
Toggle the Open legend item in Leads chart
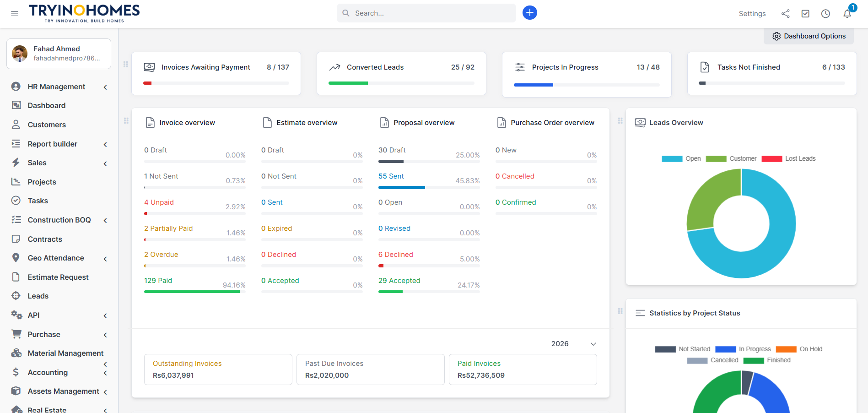pos(681,159)
